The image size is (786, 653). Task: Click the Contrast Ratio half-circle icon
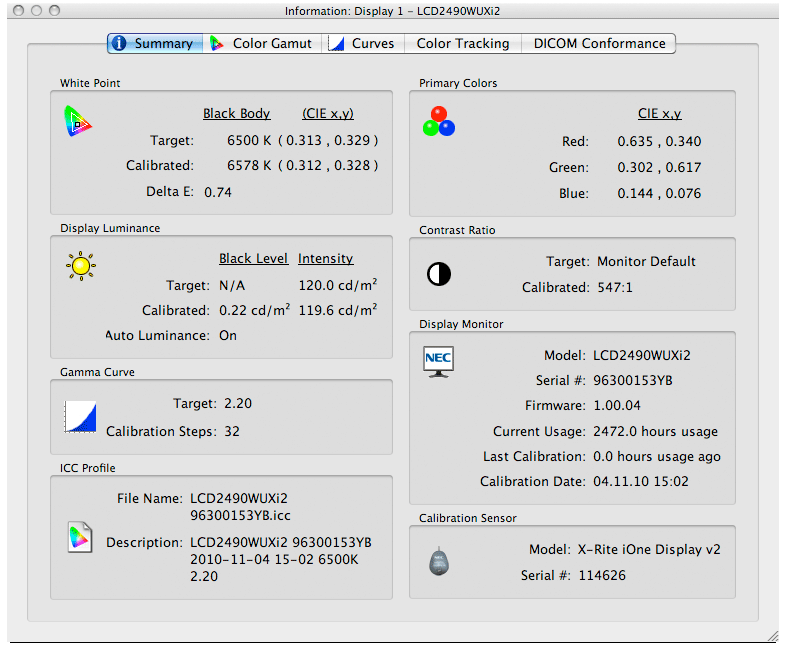pos(438,274)
